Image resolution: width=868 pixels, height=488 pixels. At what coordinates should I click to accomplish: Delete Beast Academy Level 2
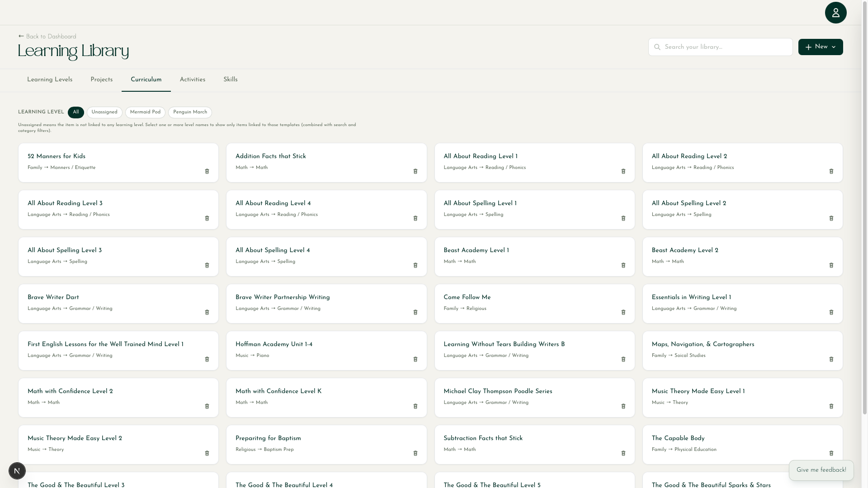[831, 265]
